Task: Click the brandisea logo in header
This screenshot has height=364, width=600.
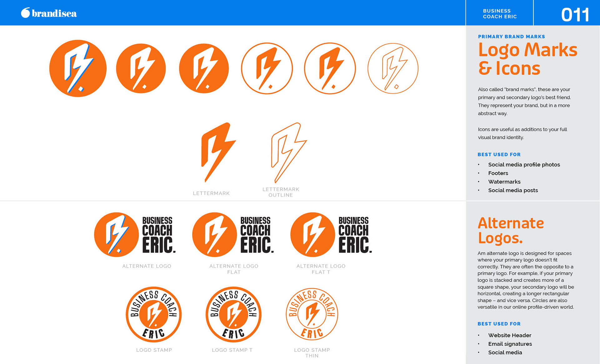Action: (x=49, y=13)
